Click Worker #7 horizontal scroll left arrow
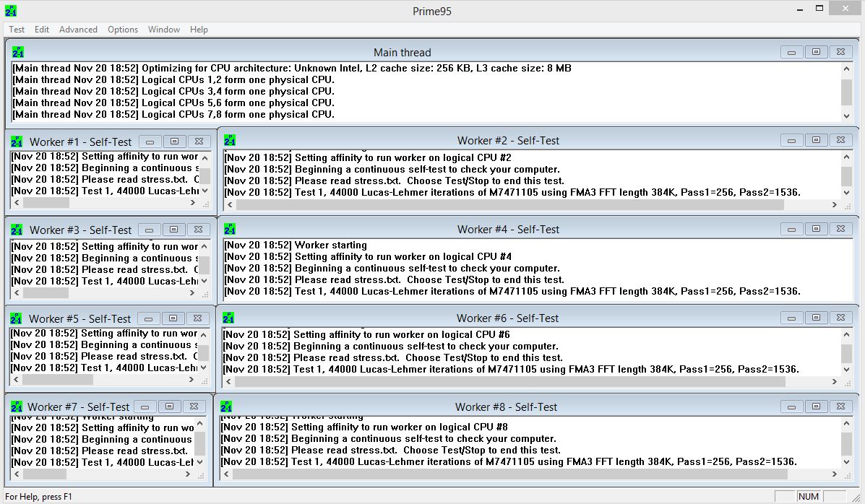The image size is (865, 504). [x=17, y=474]
